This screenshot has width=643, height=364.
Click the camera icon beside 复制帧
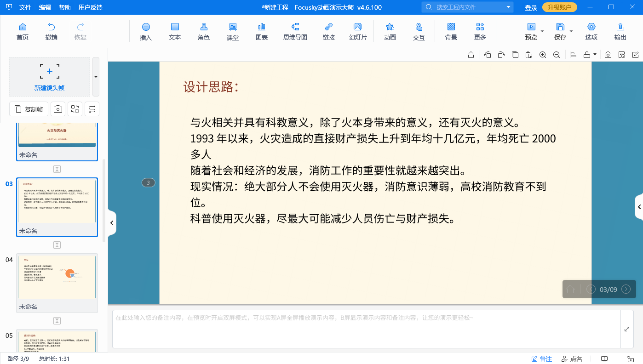pos(58,109)
